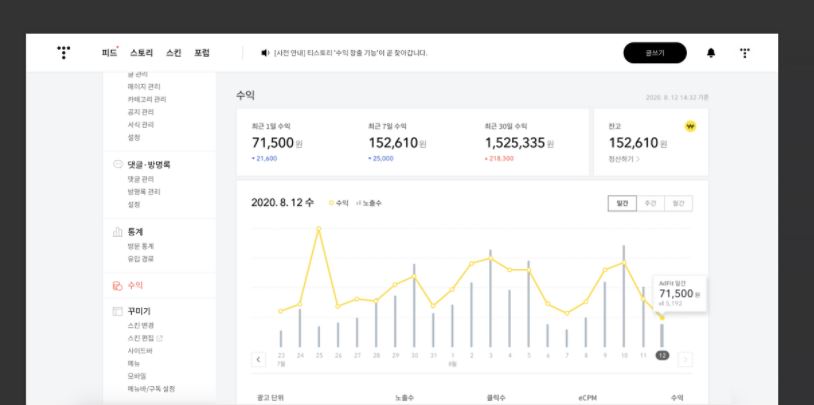This screenshot has height=405, width=814.
Task: Open 모바일 under 꾸미기
Action: tap(137, 376)
